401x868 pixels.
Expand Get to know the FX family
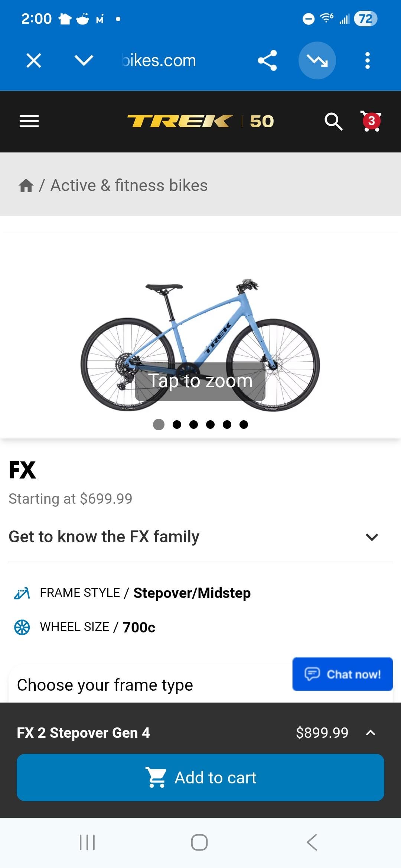pyautogui.click(x=371, y=537)
